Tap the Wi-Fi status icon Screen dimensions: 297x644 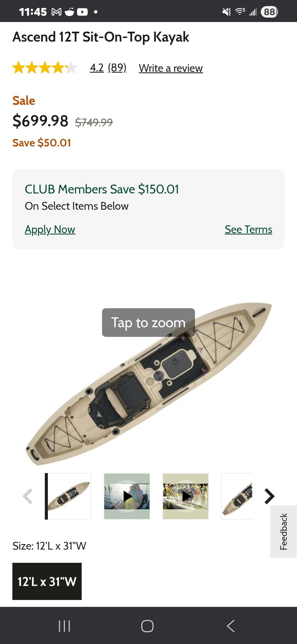pos(240,12)
